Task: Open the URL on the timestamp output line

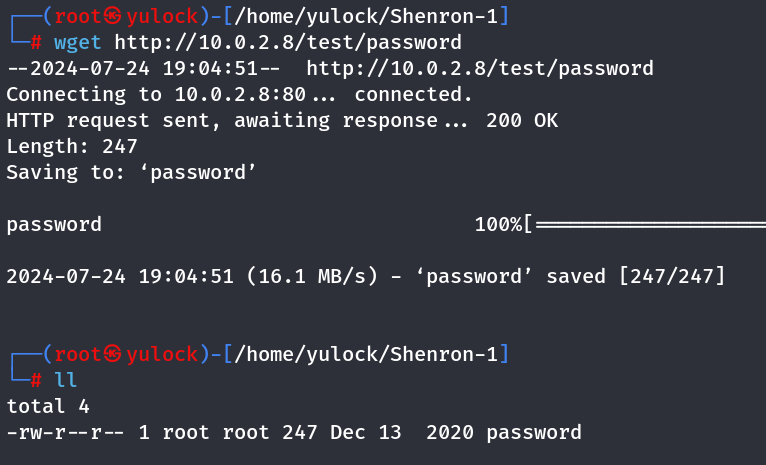Action: click(480, 68)
